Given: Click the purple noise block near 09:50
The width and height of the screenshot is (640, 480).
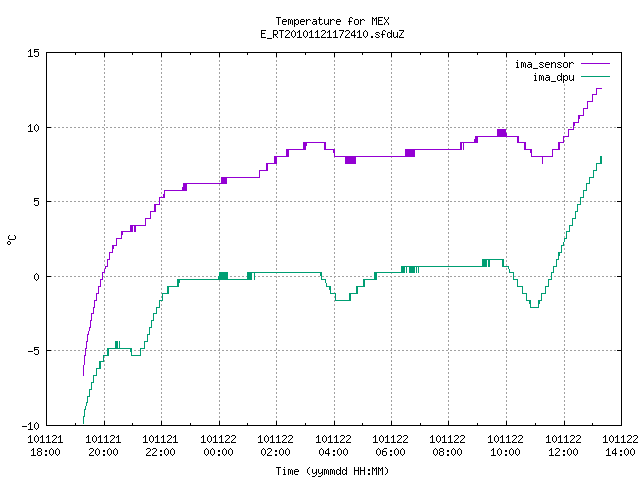Looking at the screenshot, I should [x=502, y=133].
